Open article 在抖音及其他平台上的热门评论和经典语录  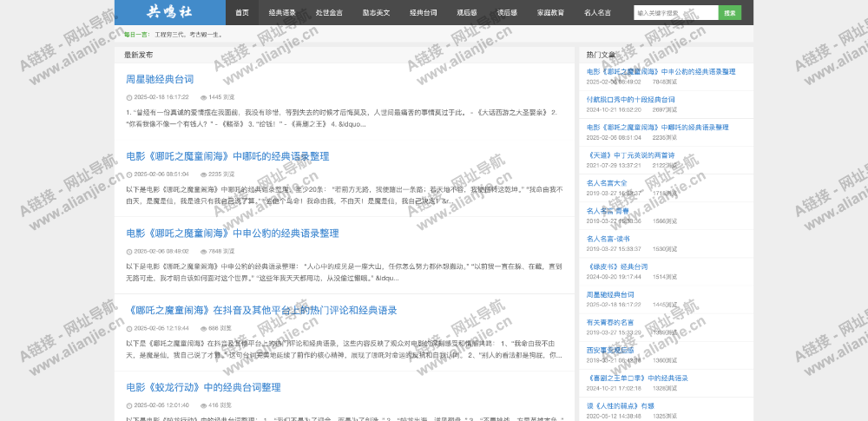tap(262, 310)
